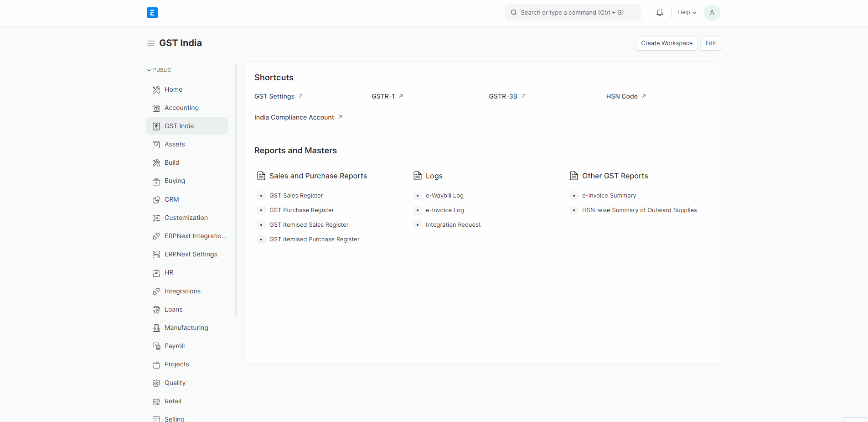868x422 pixels.
Task: Open Loans workspace in sidebar
Action: pyautogui.click(x=187, y=309)
